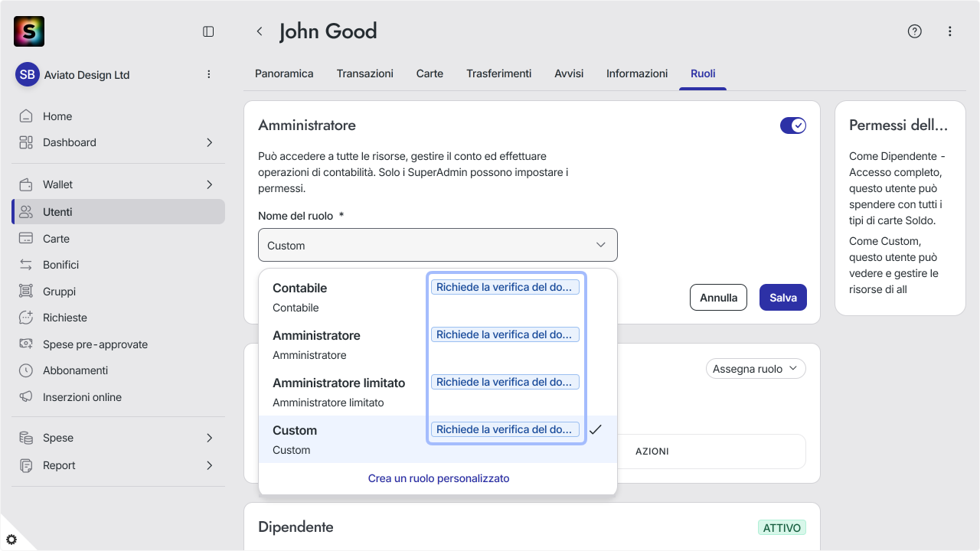The height and width of the screenshot is (551, 980).
Task: Choose the Amministratore limitato role option
Action: (438, 393)
